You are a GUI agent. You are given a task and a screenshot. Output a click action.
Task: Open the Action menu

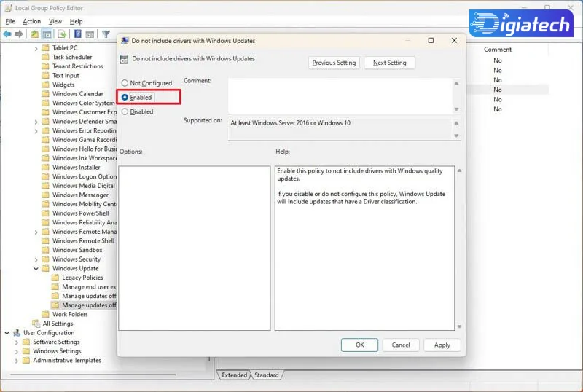click(31, 22)
